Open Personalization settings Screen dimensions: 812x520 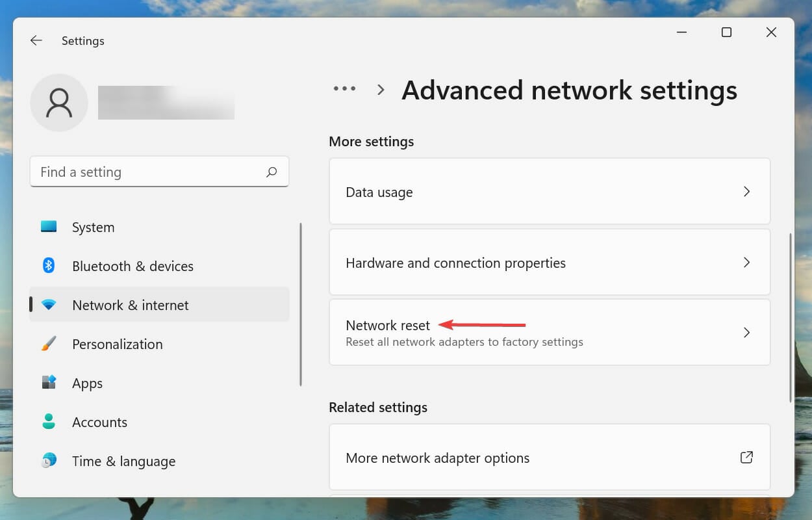coord(160,344)
